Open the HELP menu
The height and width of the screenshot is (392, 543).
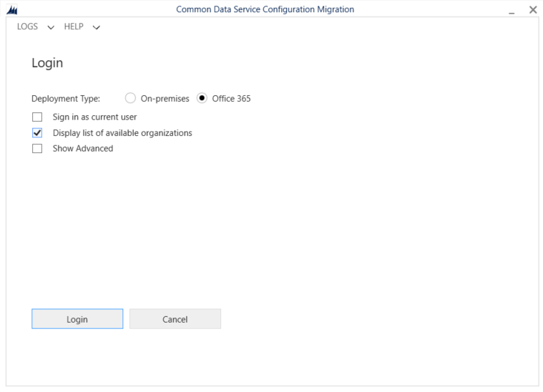pos(74,27)
